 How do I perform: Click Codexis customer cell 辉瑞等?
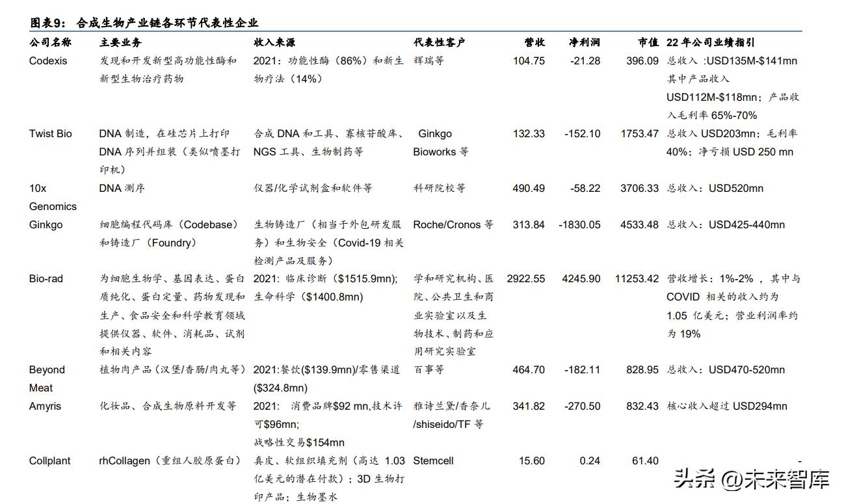point(429,60)
